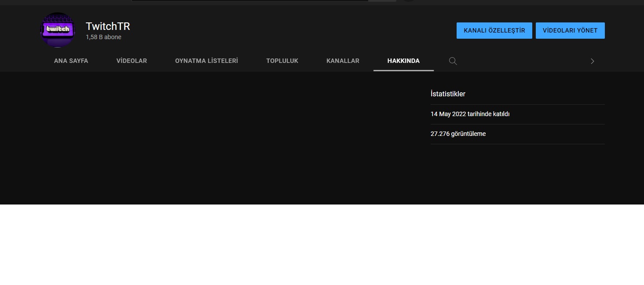Image resolution: width=644 pixels, height=285 pixels.
Task: Click the İstatistikler heading
Action: point(448,94)
